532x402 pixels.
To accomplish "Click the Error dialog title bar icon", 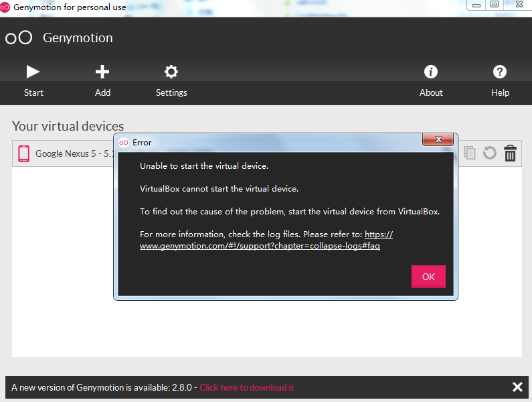I will pyautogui.click(x=124, y=143).
